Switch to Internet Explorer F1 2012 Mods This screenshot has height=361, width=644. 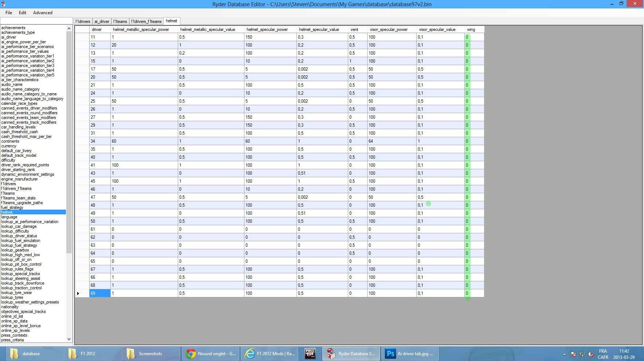point(269,354)
